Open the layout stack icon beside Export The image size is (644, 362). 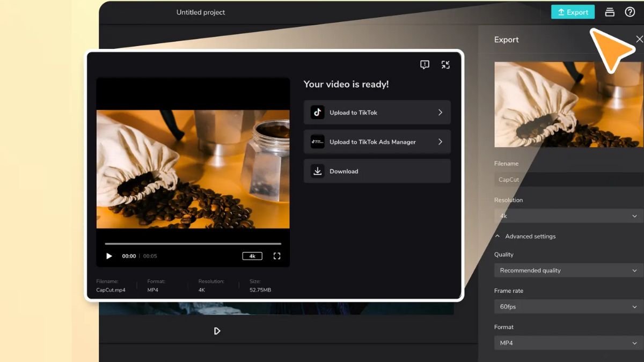[x=610, y=12]
